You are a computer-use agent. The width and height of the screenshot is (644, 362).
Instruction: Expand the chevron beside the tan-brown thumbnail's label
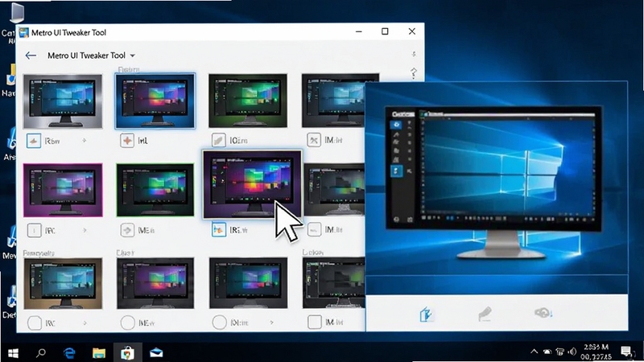[85, 323]
